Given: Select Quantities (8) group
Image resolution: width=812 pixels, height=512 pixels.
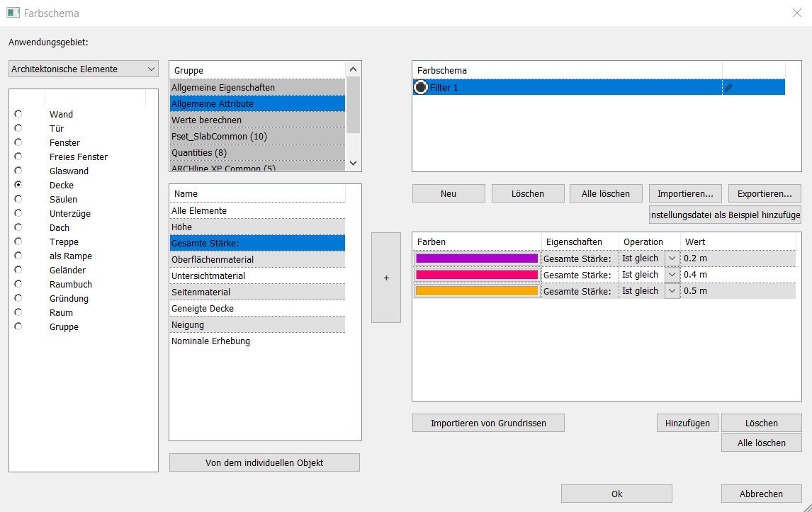Looking at the screenshot, I should 257,153.
